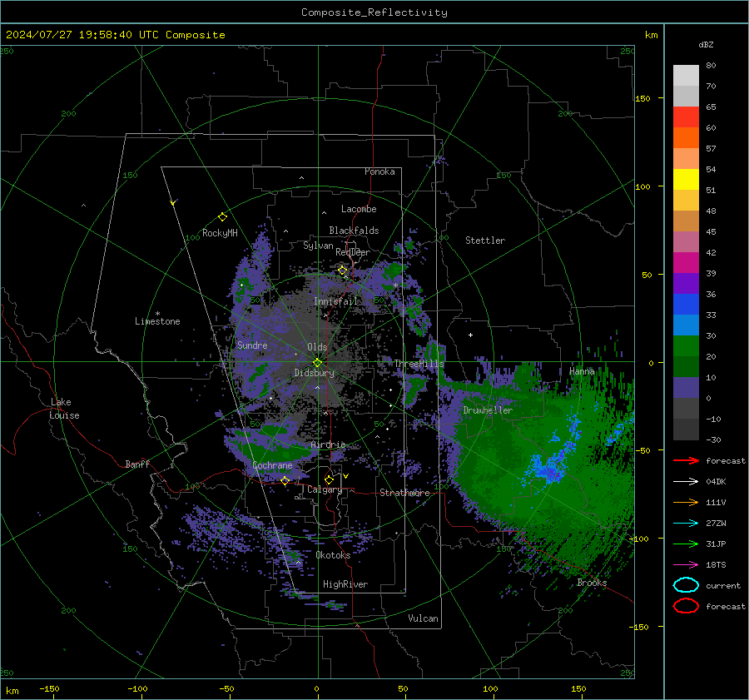The image size is (749, 700).
Task: Click the Drumheller map label
Action: (x=488, y=410)
